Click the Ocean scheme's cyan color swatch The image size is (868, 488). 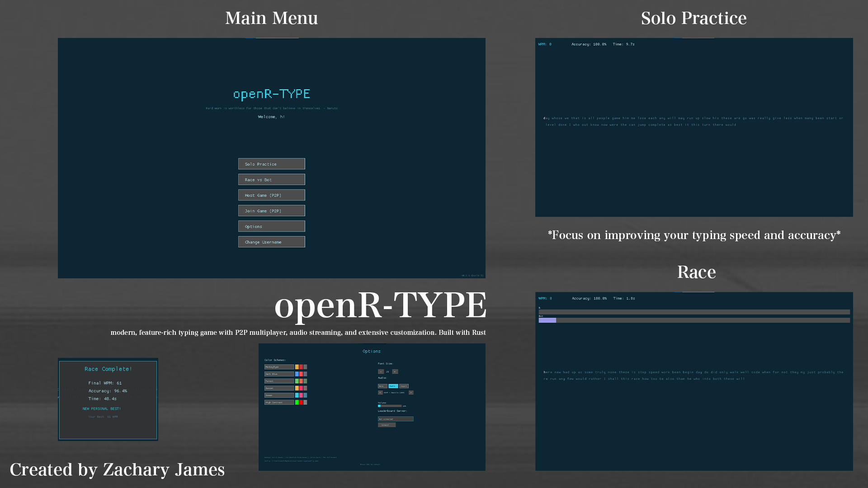point(297,395)
